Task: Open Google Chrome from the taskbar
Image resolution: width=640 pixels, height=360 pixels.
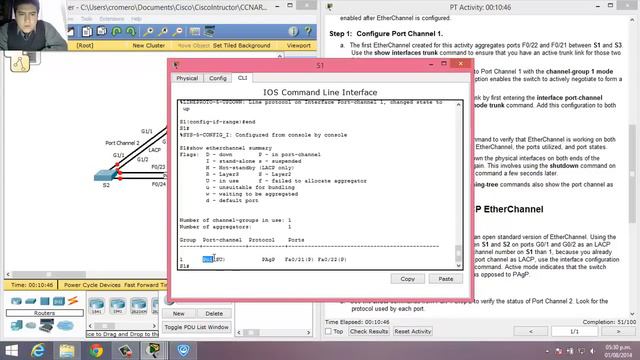Action: (96, 351)
